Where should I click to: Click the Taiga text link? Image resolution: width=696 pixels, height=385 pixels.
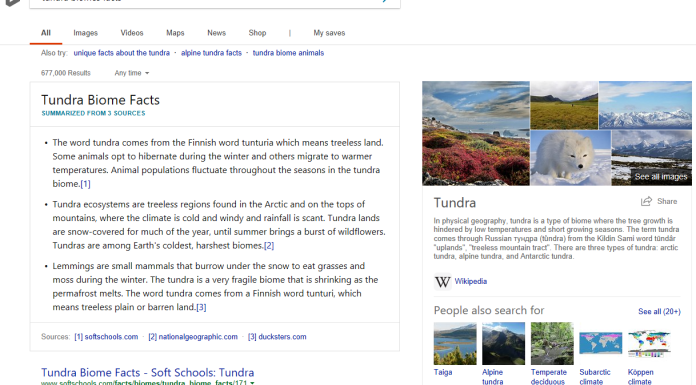(443, 372)
